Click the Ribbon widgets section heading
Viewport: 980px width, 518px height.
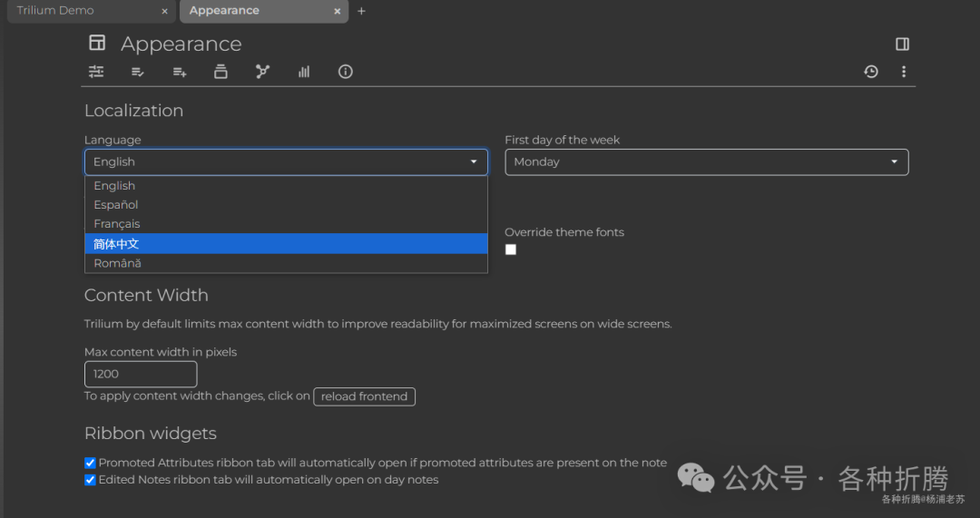pos(150,433)
